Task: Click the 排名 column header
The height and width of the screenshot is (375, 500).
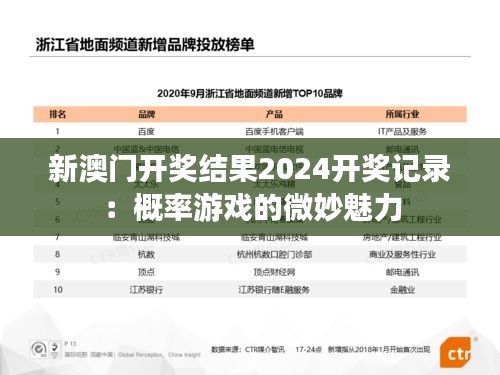Action: [58, 114]
